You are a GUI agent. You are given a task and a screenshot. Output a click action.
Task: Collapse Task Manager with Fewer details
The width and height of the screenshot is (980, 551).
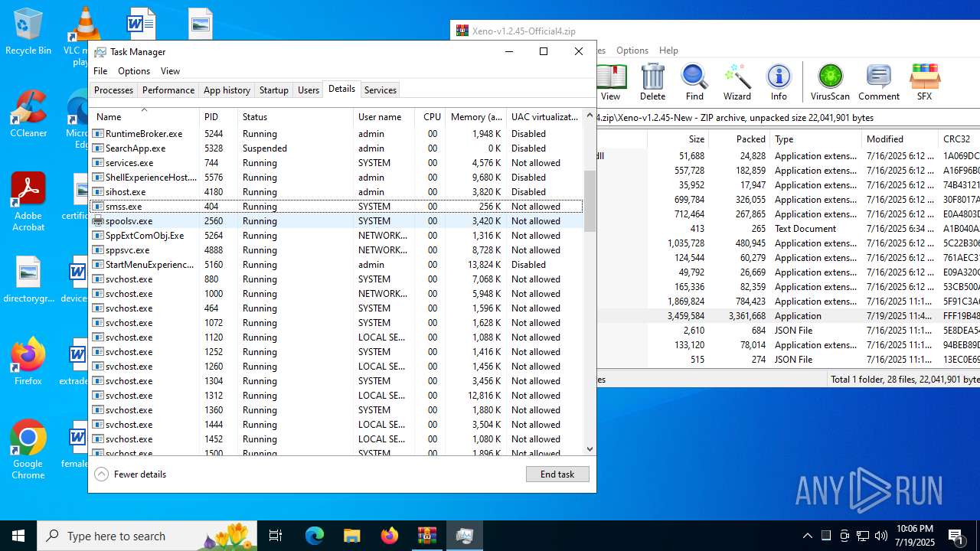point(131,474)
